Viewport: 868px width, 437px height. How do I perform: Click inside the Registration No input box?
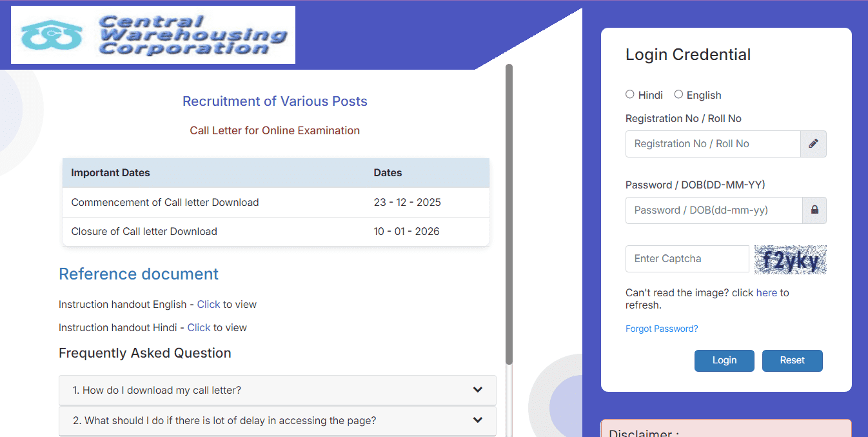tap(713, 143)
